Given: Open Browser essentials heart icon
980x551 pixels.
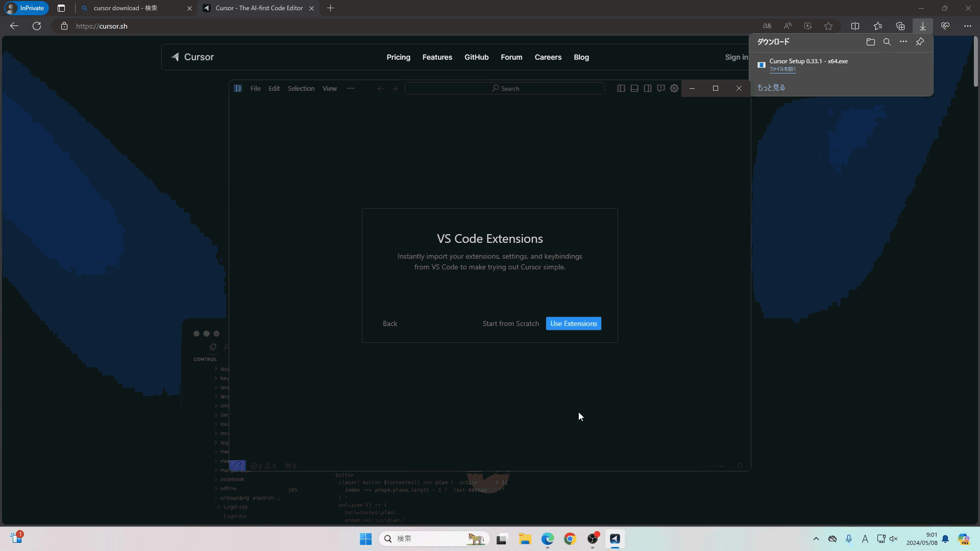Looking at the screenshot, I should click(945, 26).
